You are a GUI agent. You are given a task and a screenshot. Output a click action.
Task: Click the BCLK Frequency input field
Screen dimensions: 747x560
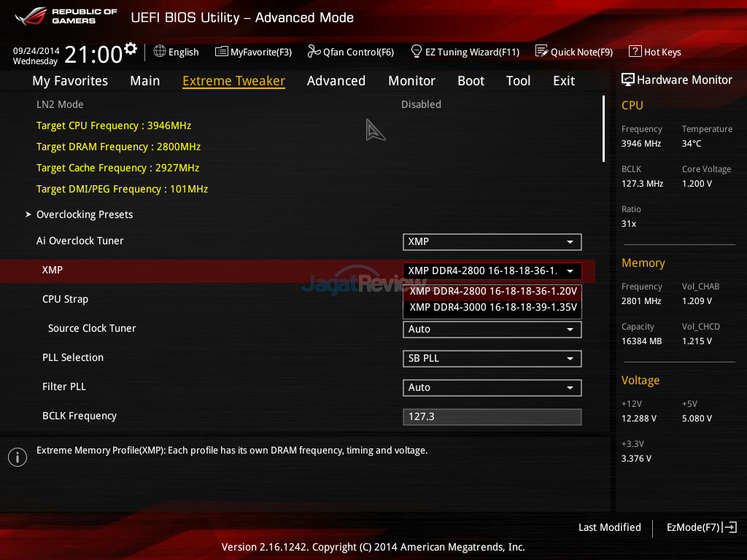[492, 417]
